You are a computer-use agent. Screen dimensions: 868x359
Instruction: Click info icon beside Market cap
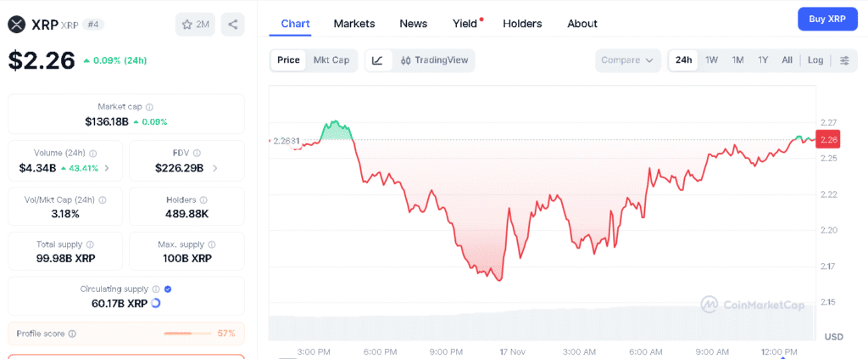tap(149, 107)
